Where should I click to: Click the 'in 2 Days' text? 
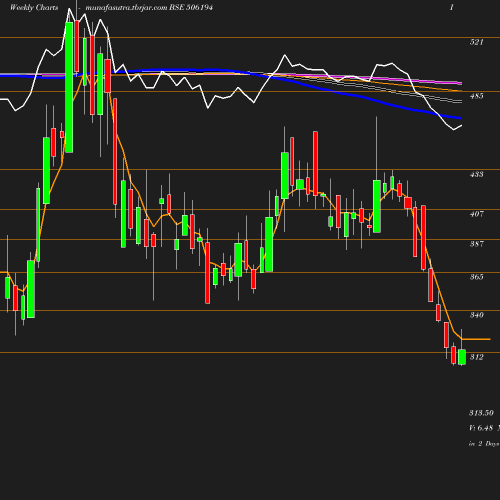[x=484, y=444]
